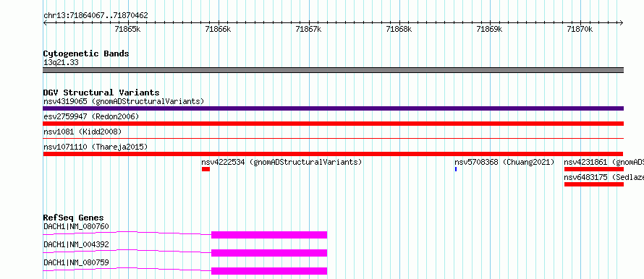The image size is (644, 279).
Task: Click the 71865k ruler tick label
Action: (x=128, y=30)
